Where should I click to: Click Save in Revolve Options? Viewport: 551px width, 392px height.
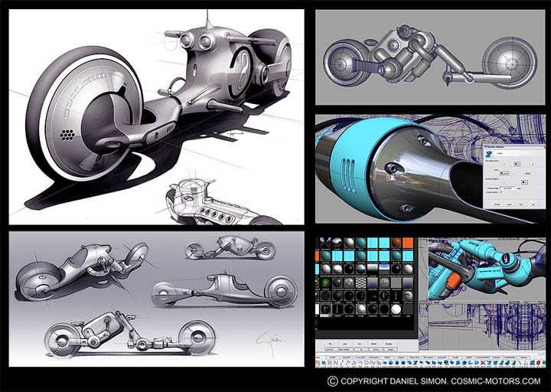[509, 204]
